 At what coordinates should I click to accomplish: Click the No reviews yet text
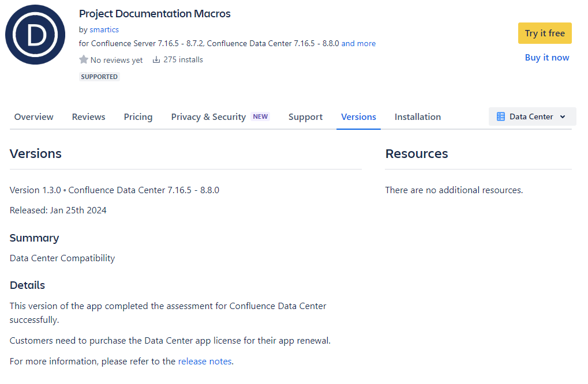click(x=117, y=60)
